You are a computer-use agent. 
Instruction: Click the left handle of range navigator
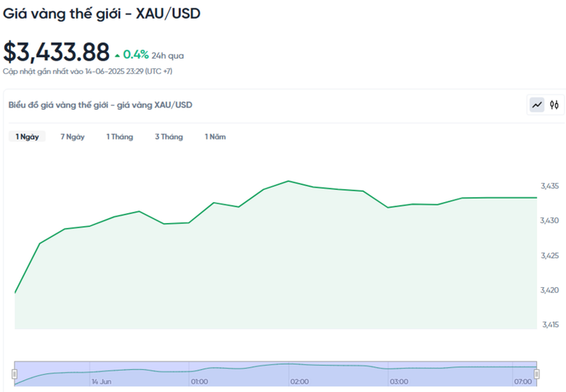(15, 375)
